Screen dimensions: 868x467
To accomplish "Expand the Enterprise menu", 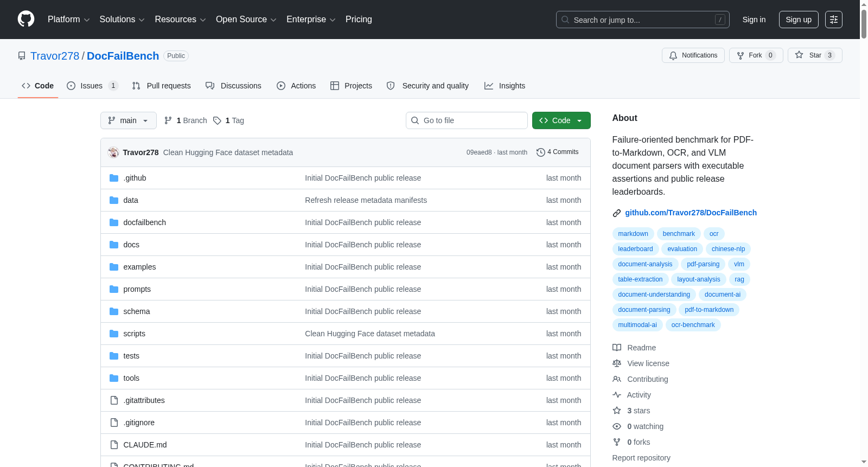I will pyautogui.click(x=311, y=20).
